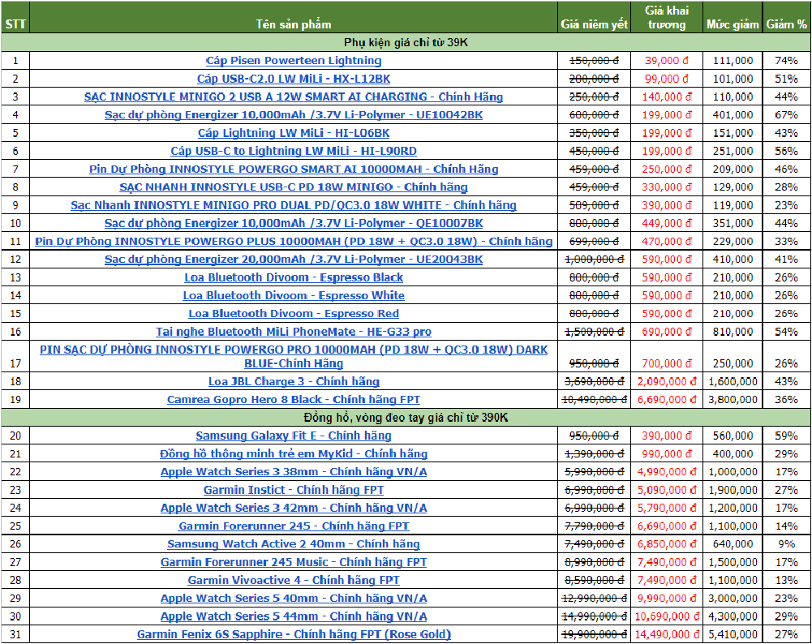The image size is (812, 644).
Task: Select the 67% discount cell
Action: pyautogui.click(x=787, y=115)
